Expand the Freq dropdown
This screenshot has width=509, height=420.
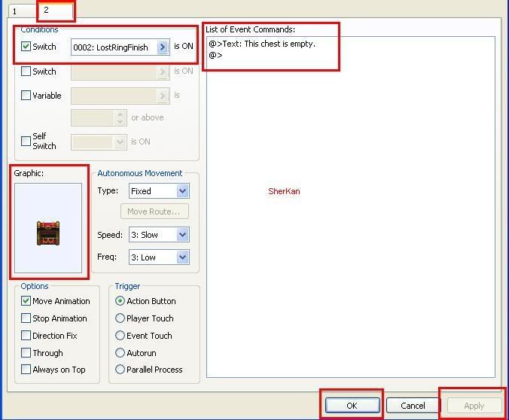(x=182, y=257)
